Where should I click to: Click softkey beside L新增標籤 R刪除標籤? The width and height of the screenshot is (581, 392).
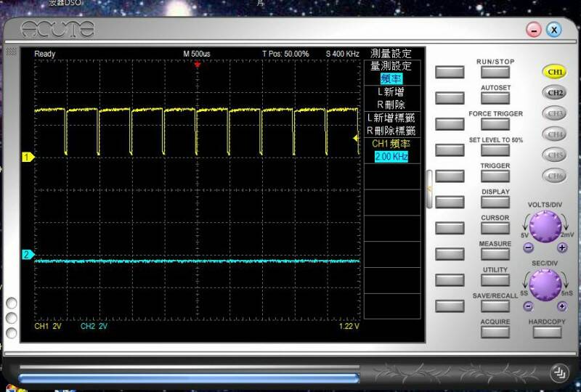click(x=450, y=123)
